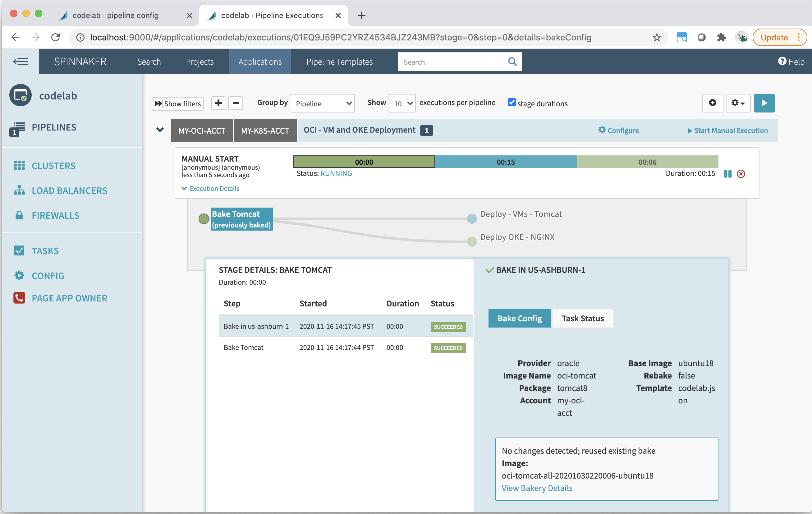812x514 pixels.
Task: Open the Firewalls section
Action: [55, 215]
